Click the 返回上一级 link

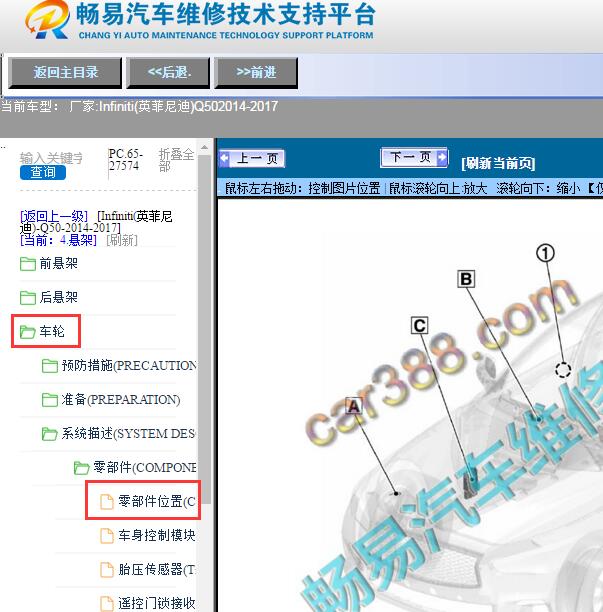pyautogui.click(x=54, y=216)
